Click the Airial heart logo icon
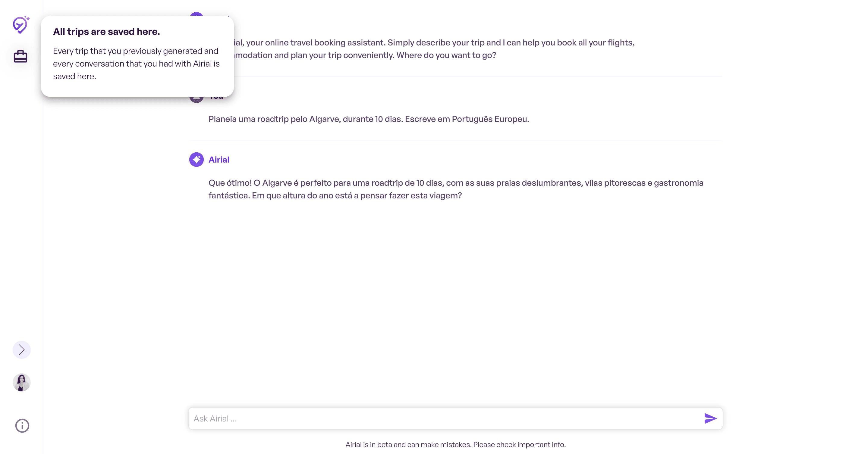This screenshot has width=868, height=454. point(21,25)
